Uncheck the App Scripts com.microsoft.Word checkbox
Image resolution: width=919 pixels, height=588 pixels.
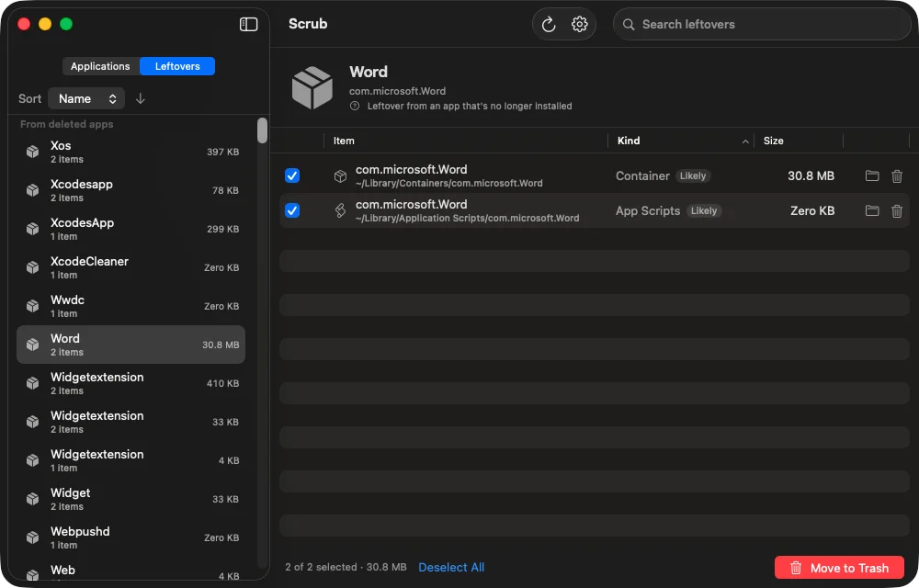click(292, 210)
